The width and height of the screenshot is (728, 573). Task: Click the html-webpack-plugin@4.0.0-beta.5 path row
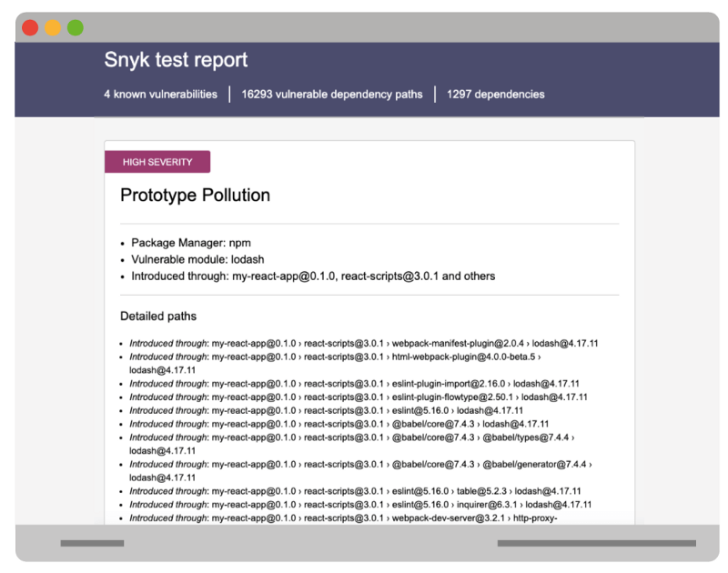(x=335, y=363)
